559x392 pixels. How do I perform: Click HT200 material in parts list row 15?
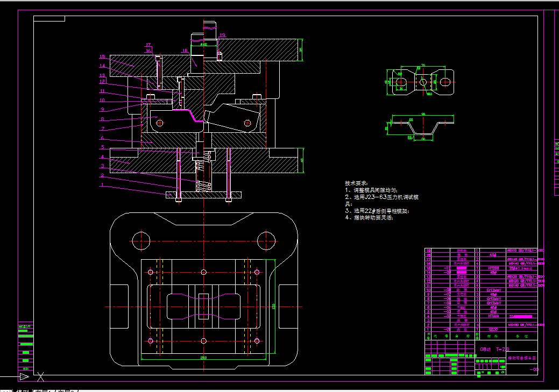click(x=493, y=268)
